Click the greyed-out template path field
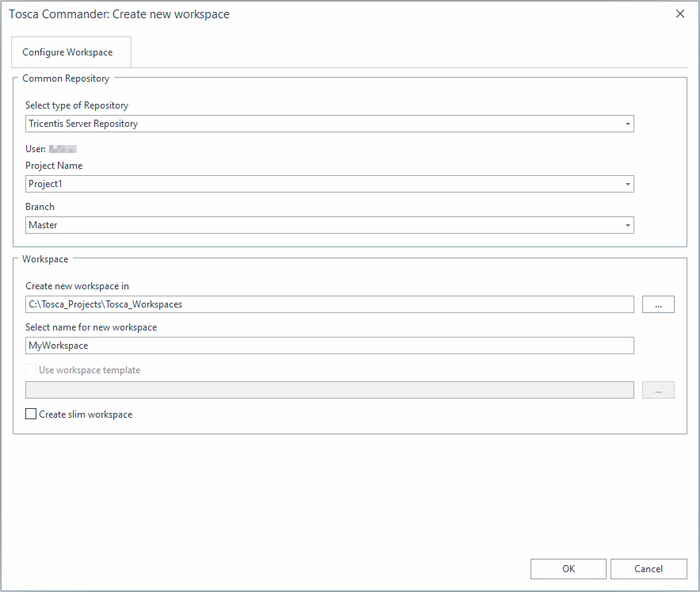The height and width of the screenshot is (592, 700). [329, 390]
